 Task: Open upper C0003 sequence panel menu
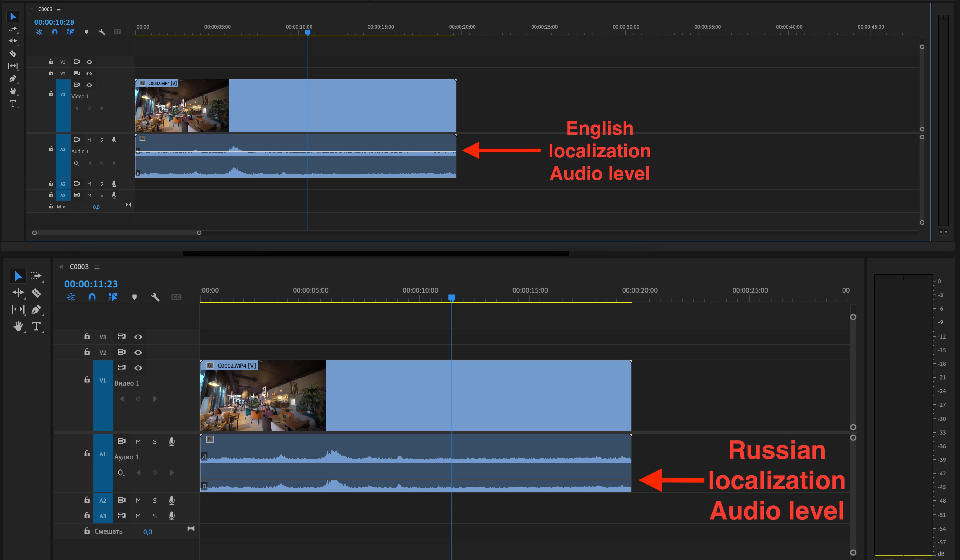coord(58,9)
